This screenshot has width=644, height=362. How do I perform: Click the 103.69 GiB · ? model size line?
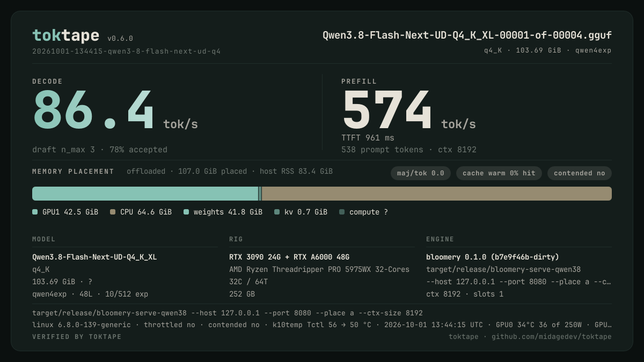pyautogui.click(x=62, y=282)
